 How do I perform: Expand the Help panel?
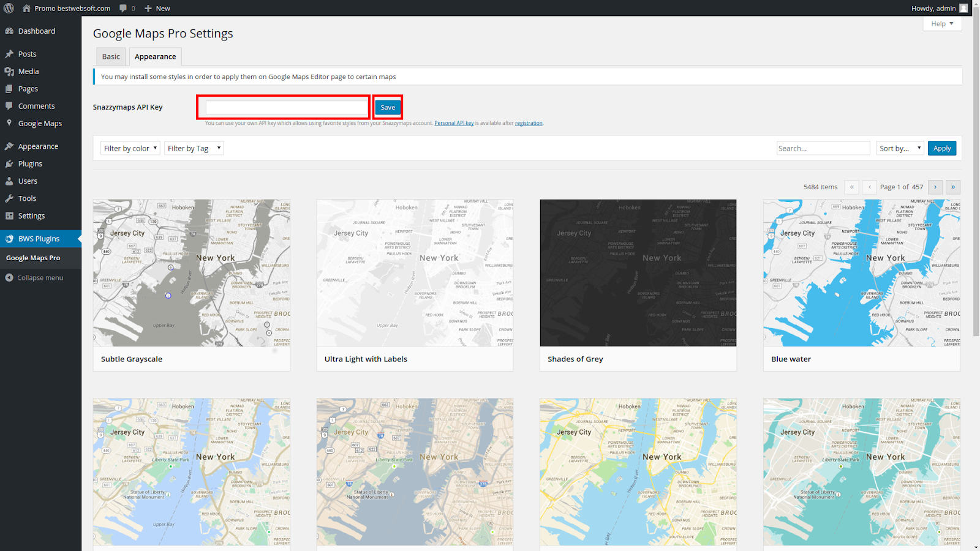[942, 23]
